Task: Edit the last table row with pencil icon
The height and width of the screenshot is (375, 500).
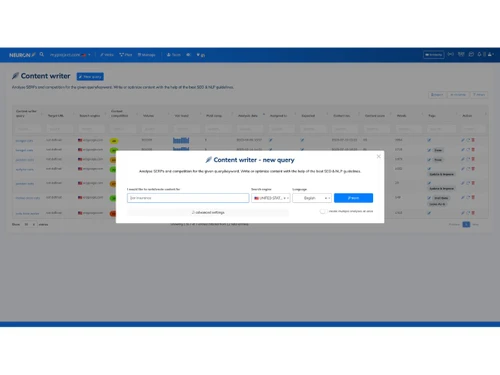Action: 463,213
